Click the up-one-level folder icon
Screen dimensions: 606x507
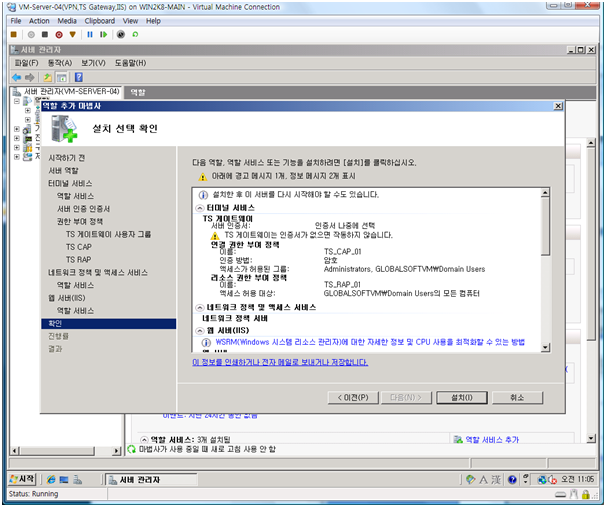click(x=48, y=78)
